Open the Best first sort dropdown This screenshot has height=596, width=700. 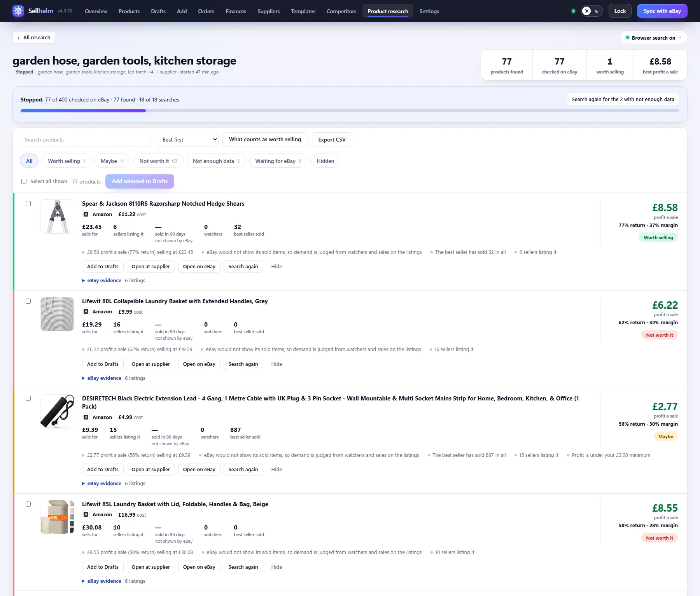tap(187, 140)
